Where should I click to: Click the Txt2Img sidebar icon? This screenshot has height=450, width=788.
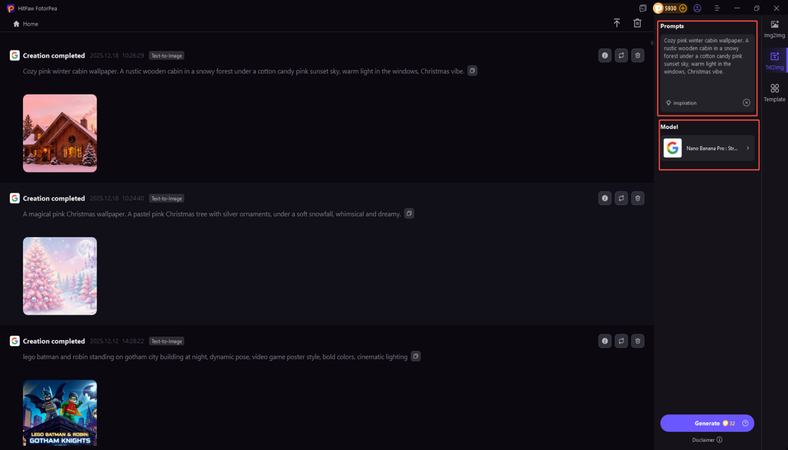[774, 60]
